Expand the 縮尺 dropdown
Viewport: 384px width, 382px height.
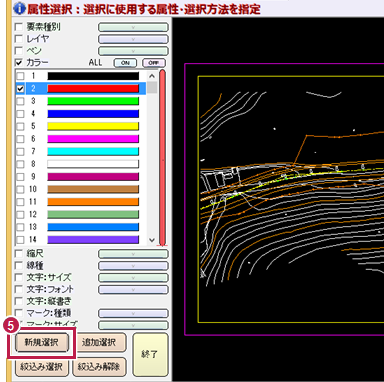click(133, 254)
